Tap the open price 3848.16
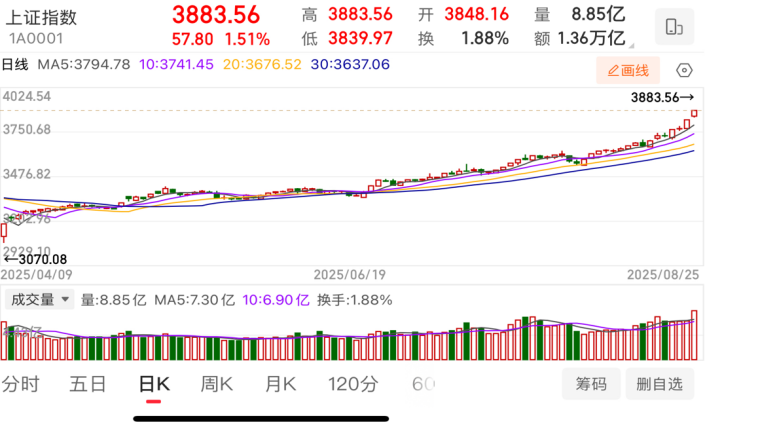Image resolution: width=758 pixels, height=431 pixels. tap(477, 14)
